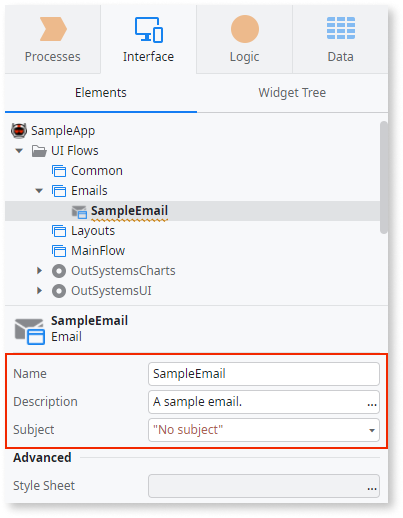Click the OutSystemsUI reference icon

tap(59, 291)
